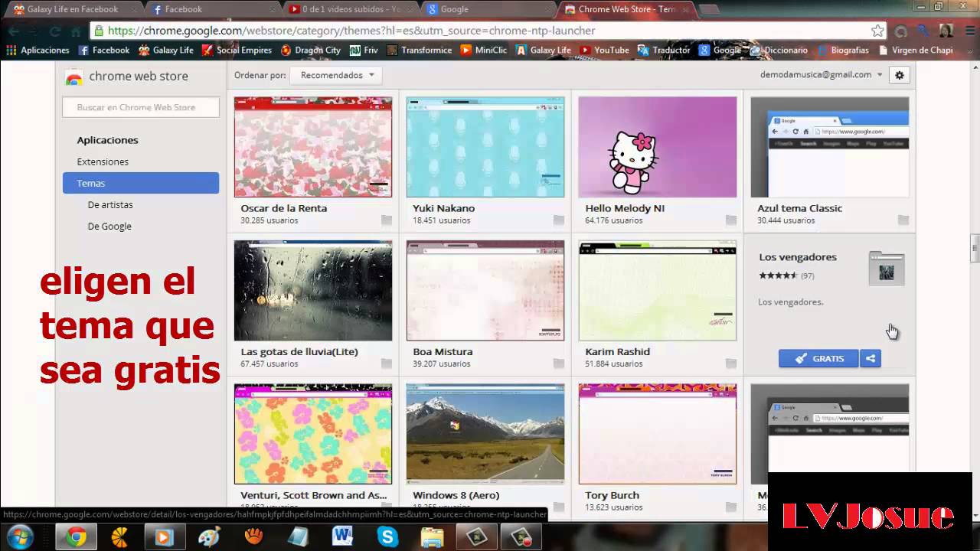
Task: Open Skype from the taskbar
Action: [x=387, y=537]
